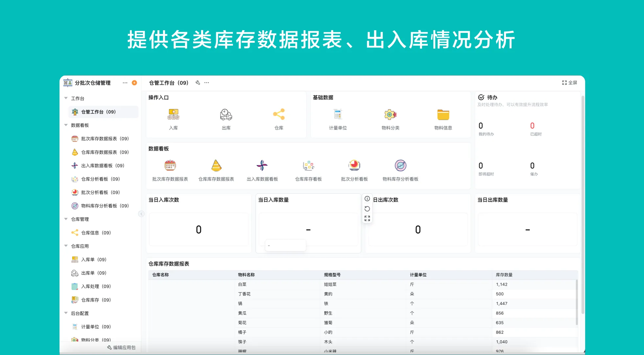Collapse the left sidebar with arrow handle
The width and height of the screenshot is (644, 355).
141,214
